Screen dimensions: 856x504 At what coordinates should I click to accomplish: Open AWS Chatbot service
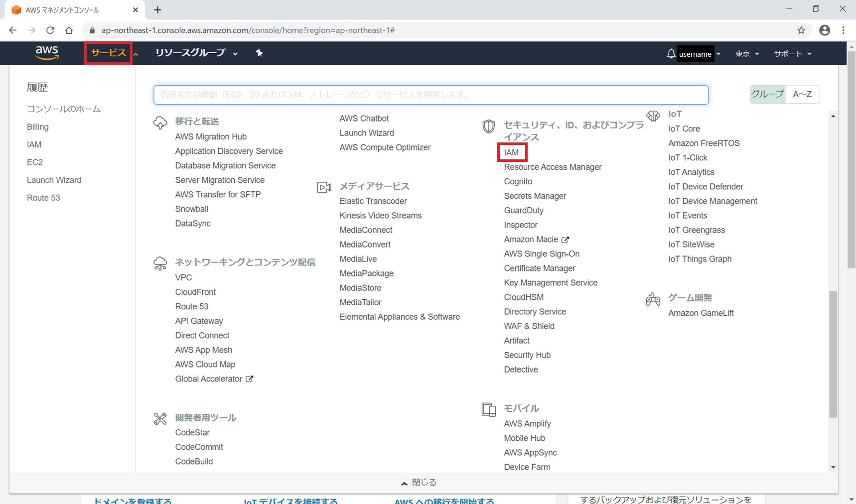364,118
